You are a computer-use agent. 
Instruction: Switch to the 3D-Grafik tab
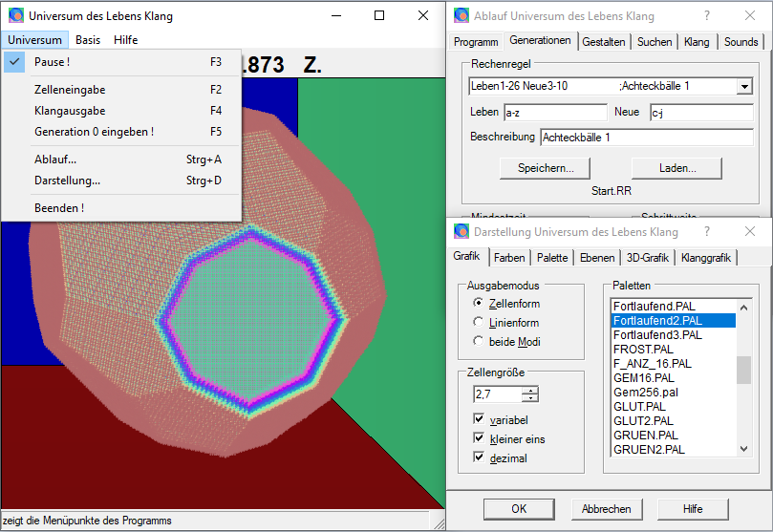click(x=648, y=258)
